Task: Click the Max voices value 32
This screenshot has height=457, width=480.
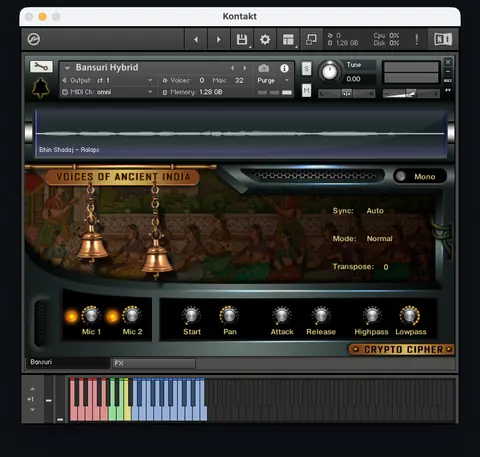Action: coord(239,80)
